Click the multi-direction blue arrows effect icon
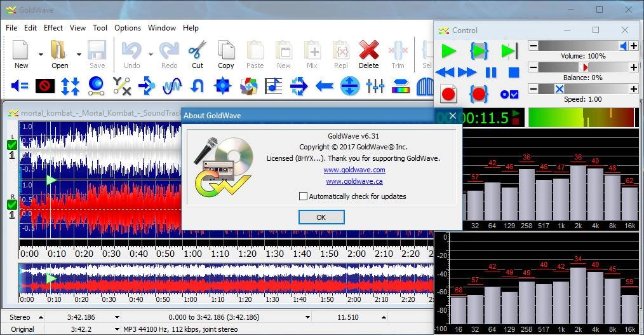 pos(299,86)
